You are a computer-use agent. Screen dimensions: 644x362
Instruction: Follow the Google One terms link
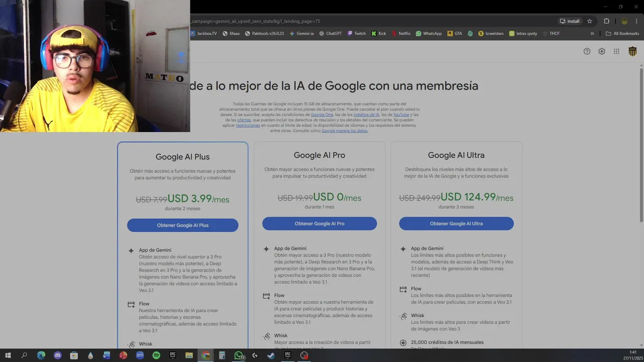(322, 115)
